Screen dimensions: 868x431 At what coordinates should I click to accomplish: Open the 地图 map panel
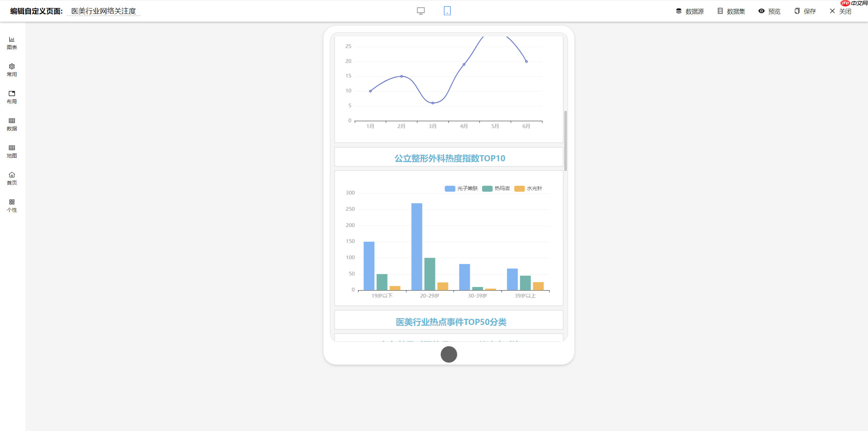tap(12, 151)
